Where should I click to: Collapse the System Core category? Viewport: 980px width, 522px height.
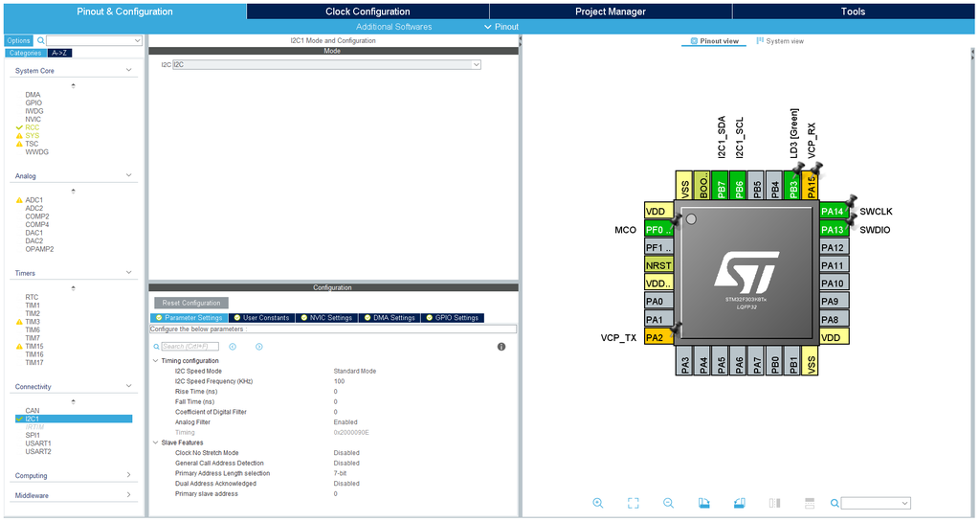(129, 70)
